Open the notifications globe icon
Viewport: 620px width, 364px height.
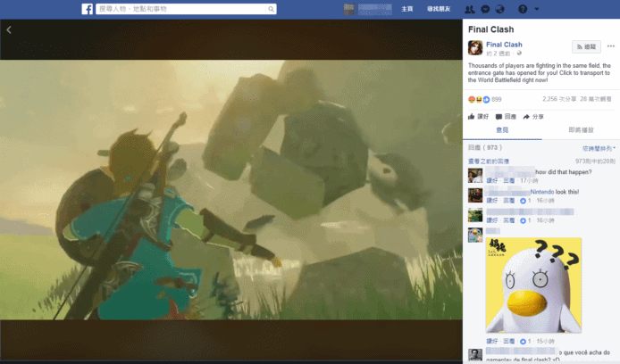(x=499, y=9)
